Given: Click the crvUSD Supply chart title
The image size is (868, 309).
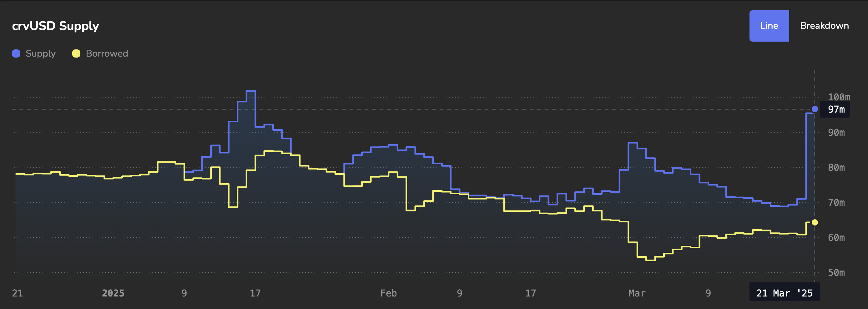Looking at the screenshot, I should [x=56, y=26].
